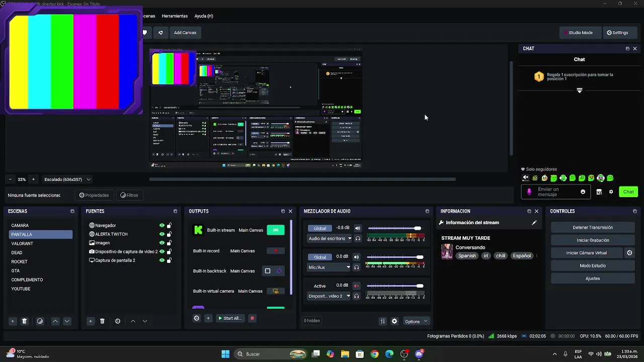Open virtual camera settings gear
This screenshot has height=362, width=644.
click(x=629, y=253)
